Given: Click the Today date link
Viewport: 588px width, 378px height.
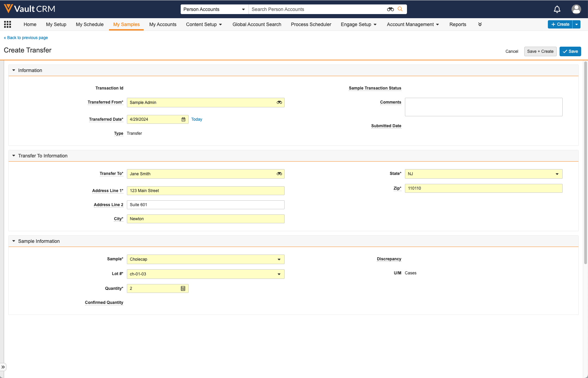Looking at the screenshot, I should point(196,119).
